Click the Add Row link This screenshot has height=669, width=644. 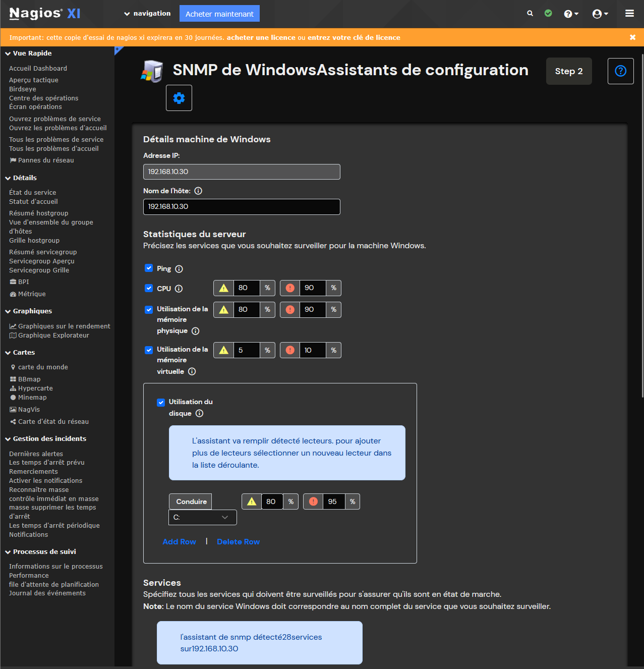tap(179, 542)
